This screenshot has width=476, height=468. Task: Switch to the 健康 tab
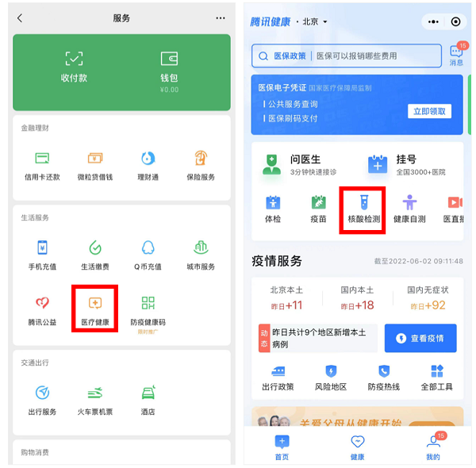(357, 447)
